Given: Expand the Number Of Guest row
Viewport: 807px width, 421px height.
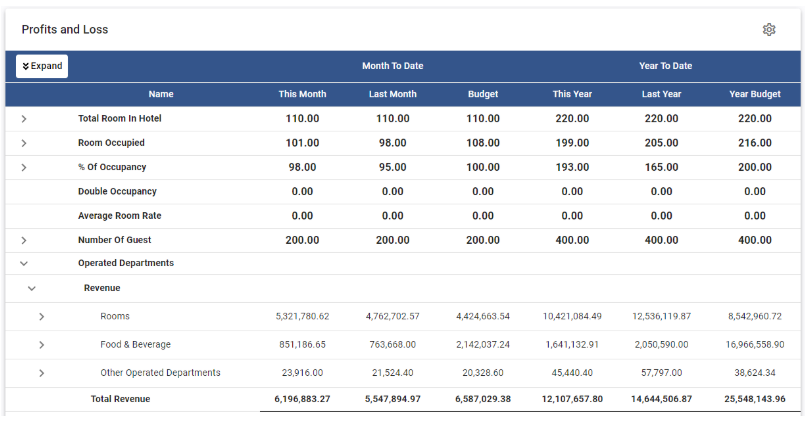Looking at the screenshot, I should pyautogui.click(x=24, y=240).
